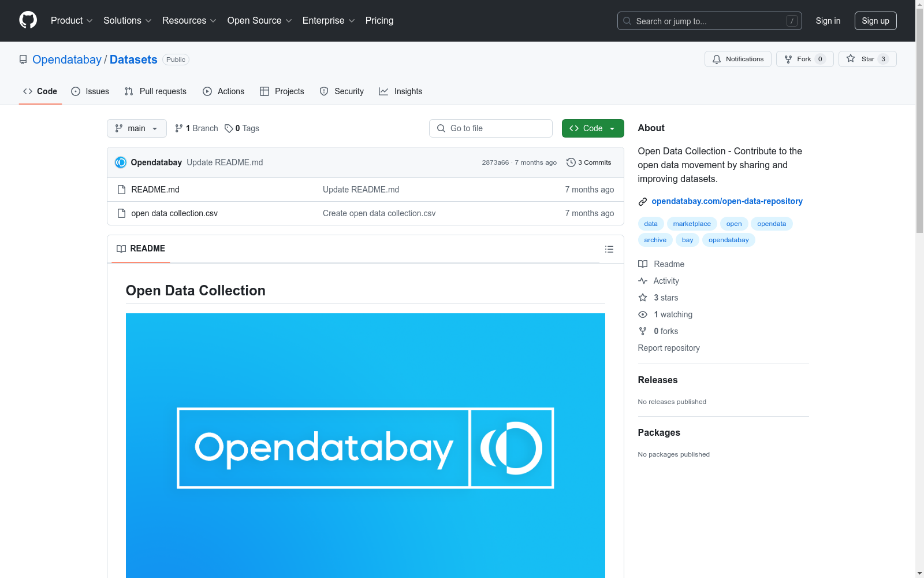Open the Datasets repository link

point(133,60)
